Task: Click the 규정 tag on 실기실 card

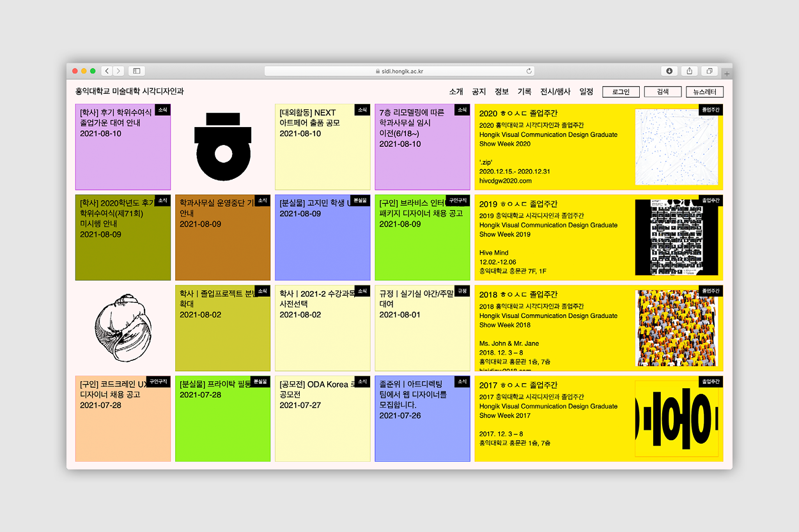Action: 462,291
